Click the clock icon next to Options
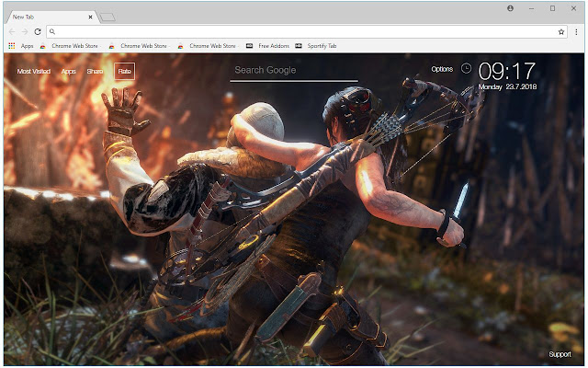Viewport: 588px width, 368px height. 466,68
